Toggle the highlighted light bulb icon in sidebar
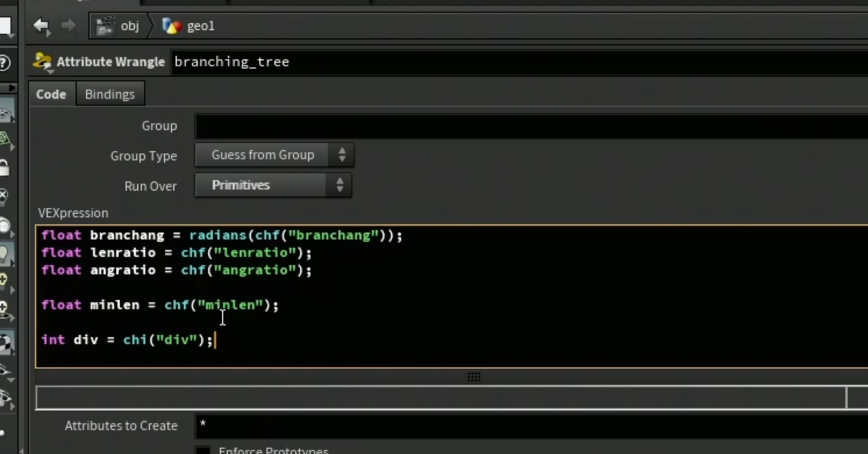This screenshot has width=868, height=454. click(5, 254)
